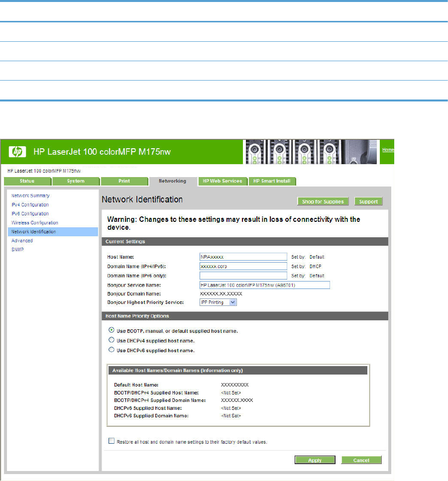
Task: Select Use DHCPv4 supplied host name
Action: pyautogui.click(x=112, y=341)
